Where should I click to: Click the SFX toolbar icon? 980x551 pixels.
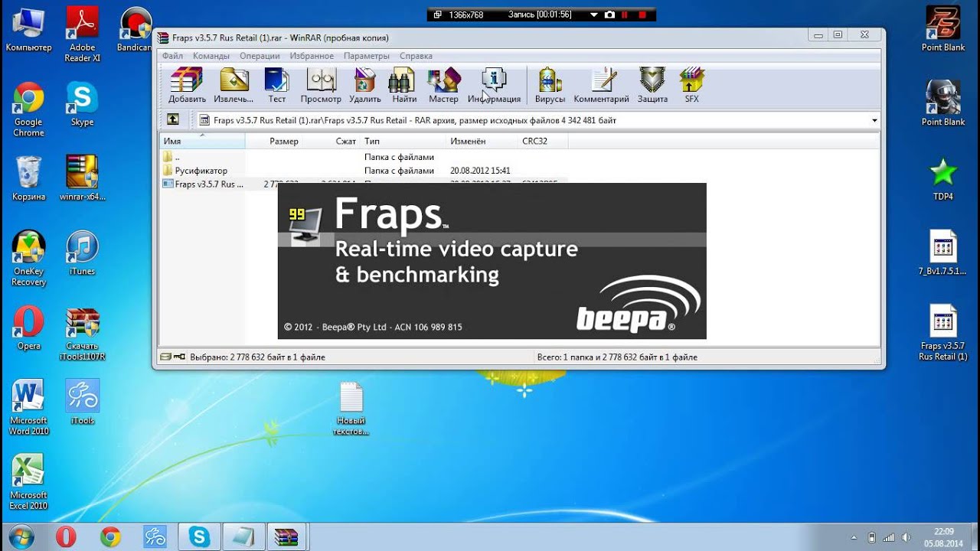click(691, 85)
